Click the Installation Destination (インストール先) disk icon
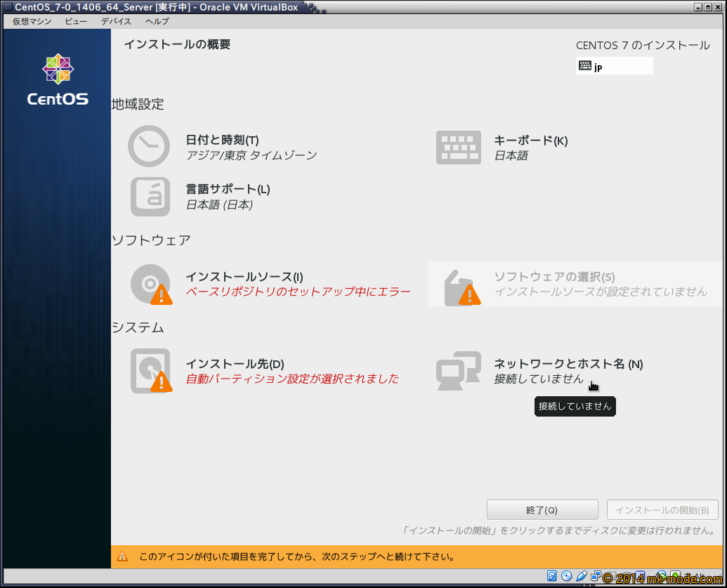The image size is (727, 588). point(150,371)
